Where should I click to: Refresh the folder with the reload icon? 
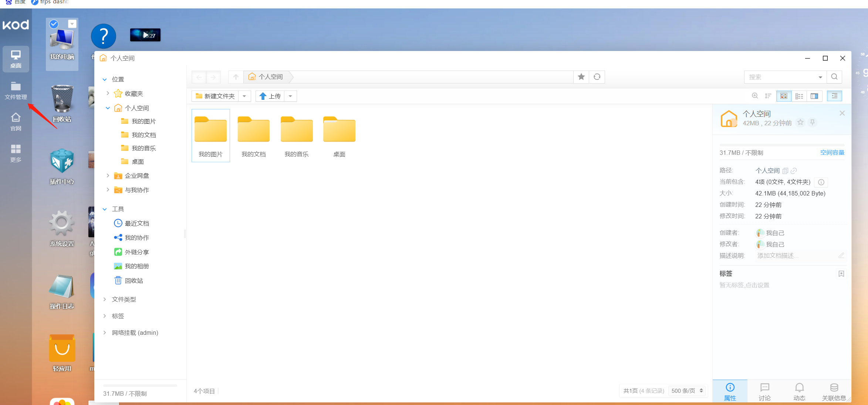[597, 77]
